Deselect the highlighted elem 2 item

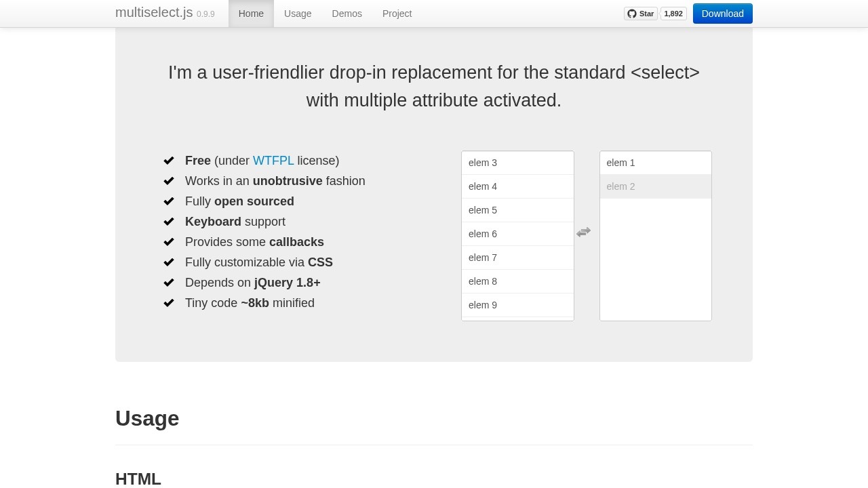coord(655,186)
